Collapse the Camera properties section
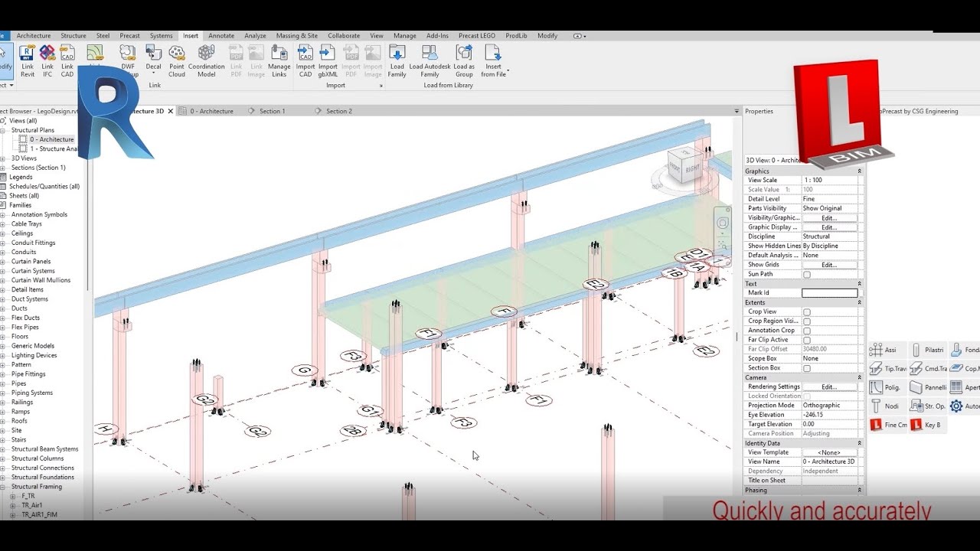Screen dimensions: 980x551 coord(859,377)
